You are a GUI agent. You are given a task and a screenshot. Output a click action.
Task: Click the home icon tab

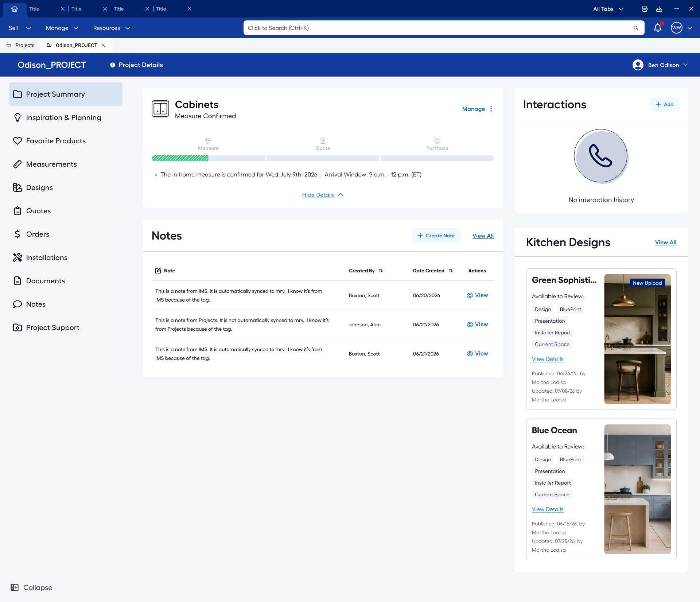(x=15, y=9)
